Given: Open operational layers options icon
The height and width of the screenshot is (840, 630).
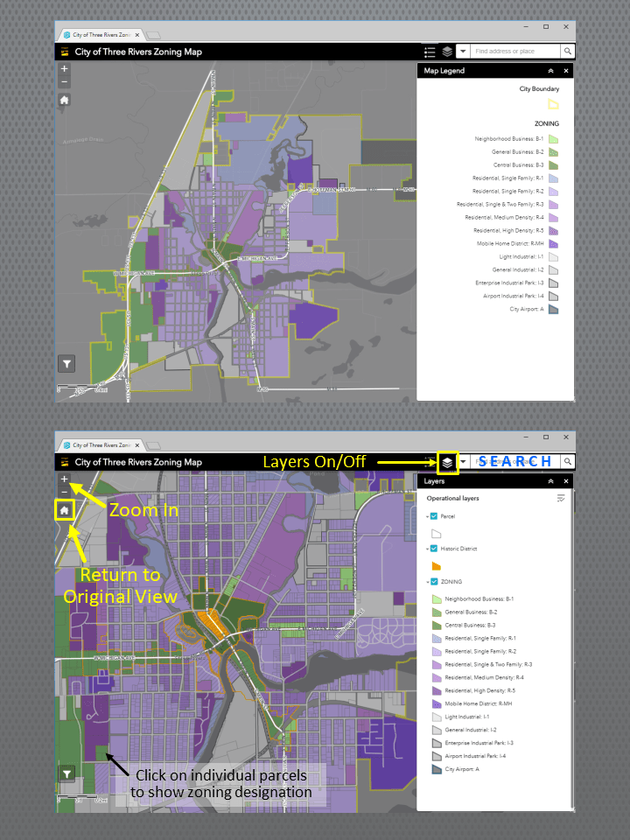Looking at the screenshot, I should click(561, 498).
